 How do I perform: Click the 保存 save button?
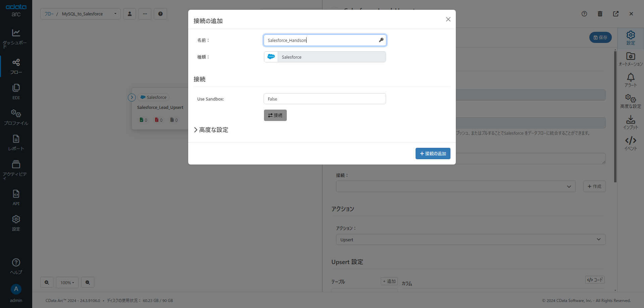click(600, 38)
